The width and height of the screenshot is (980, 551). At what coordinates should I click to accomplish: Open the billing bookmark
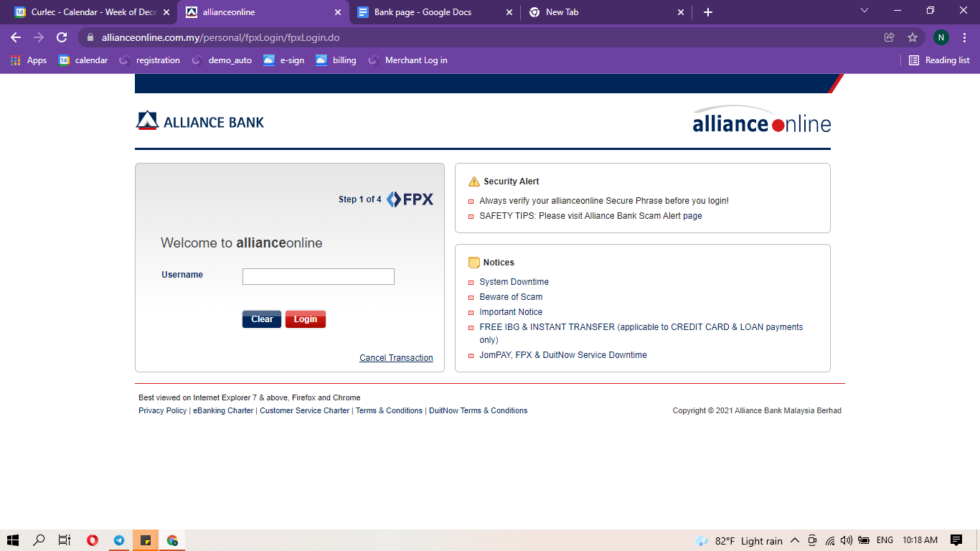coord(336,60)
